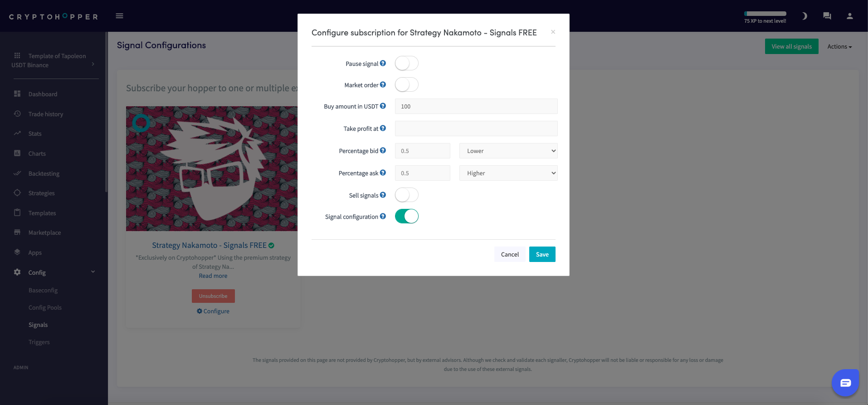Viewport: 868px width, 405px height.
Task: Open the Backtesting panel
Action: pos(44,173)
